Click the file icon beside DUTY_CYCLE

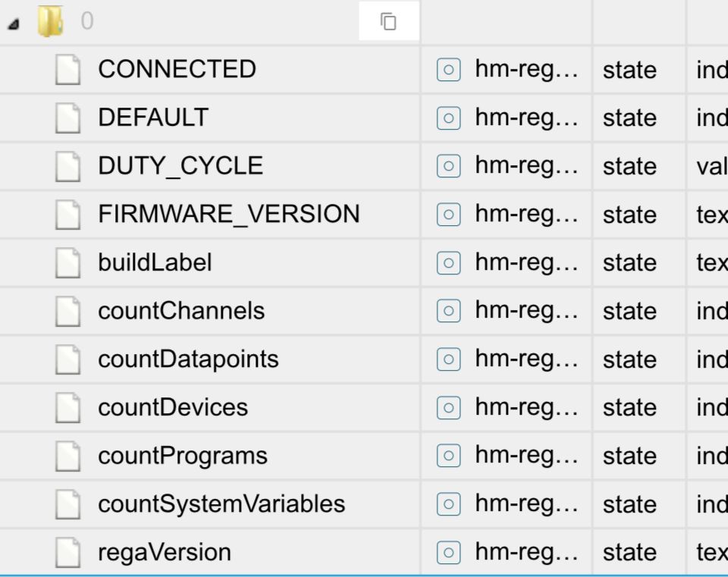tap(67, 166)
